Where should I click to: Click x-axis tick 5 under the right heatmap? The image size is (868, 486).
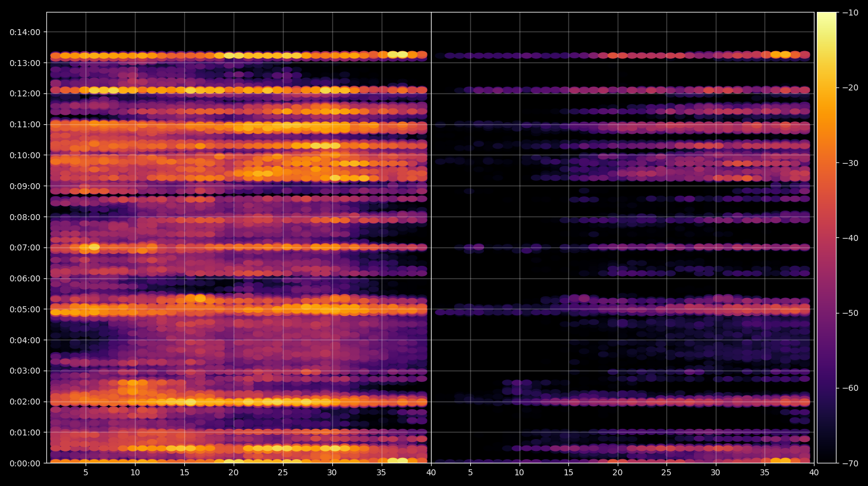point(470,473)
